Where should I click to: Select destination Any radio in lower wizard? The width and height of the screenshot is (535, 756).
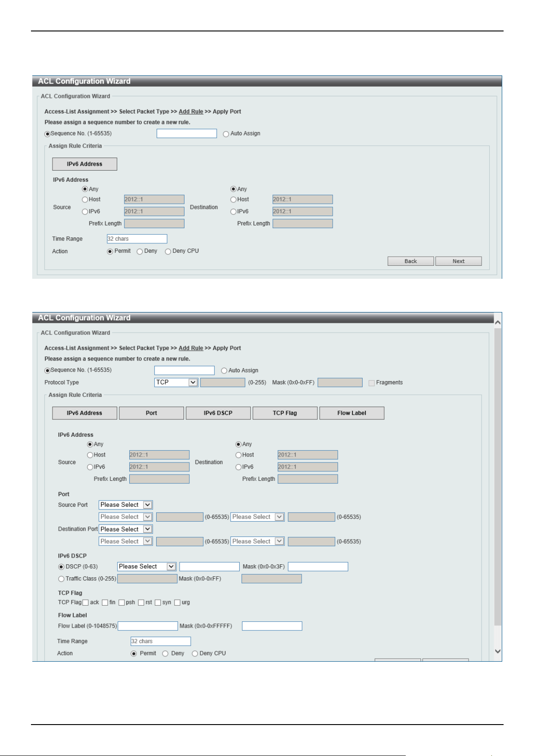239,444
